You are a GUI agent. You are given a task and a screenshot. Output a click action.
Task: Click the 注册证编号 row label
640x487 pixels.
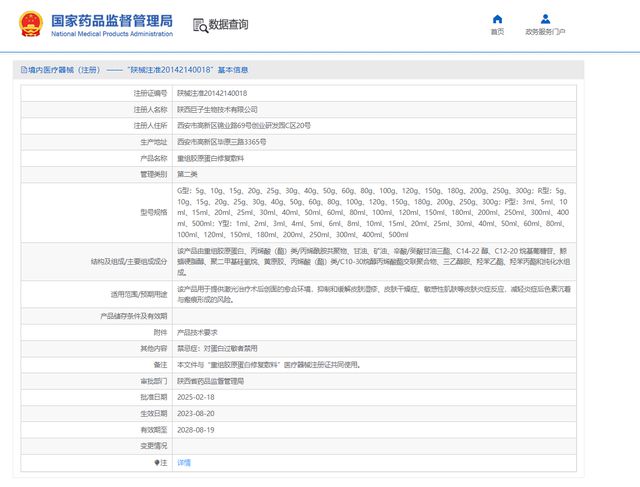click(151, 93)
